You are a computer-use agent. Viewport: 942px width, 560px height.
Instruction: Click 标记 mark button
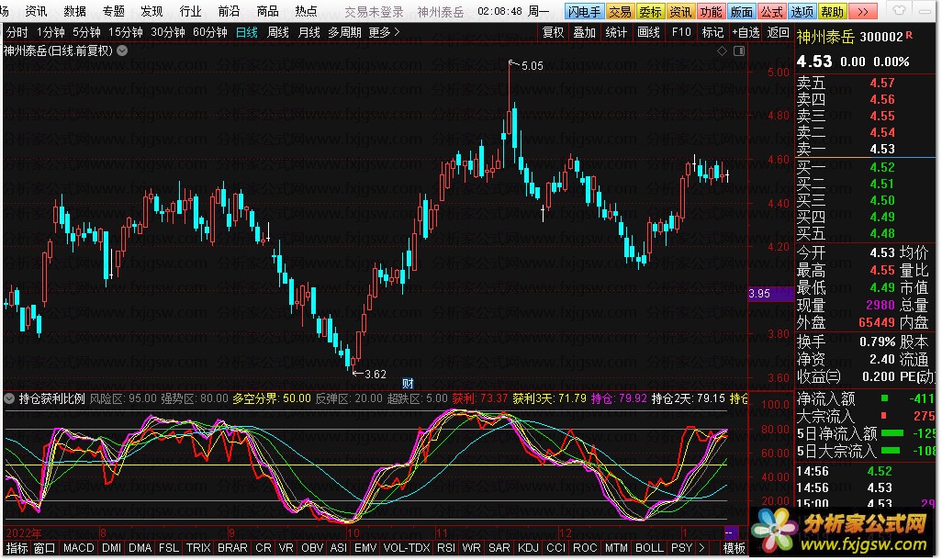coord(713,32)
